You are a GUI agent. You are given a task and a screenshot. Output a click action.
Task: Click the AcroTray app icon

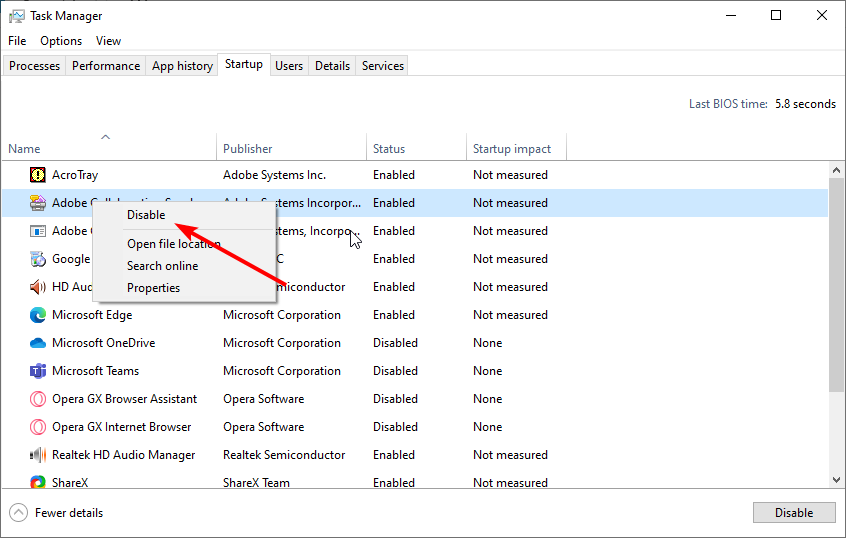coord(38,175)
